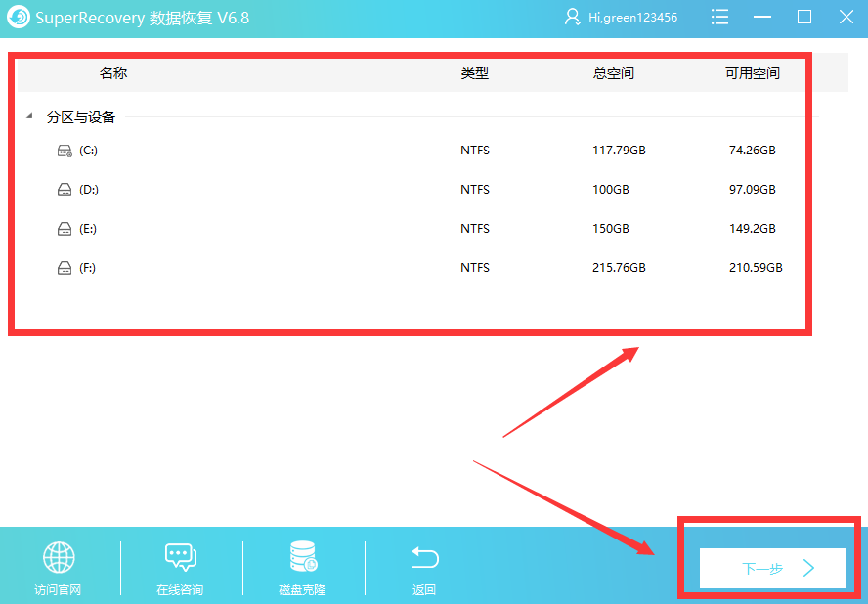868x604 pixels.
Task: Sort by the 名称 column header
Action: [x=113, y=73]
